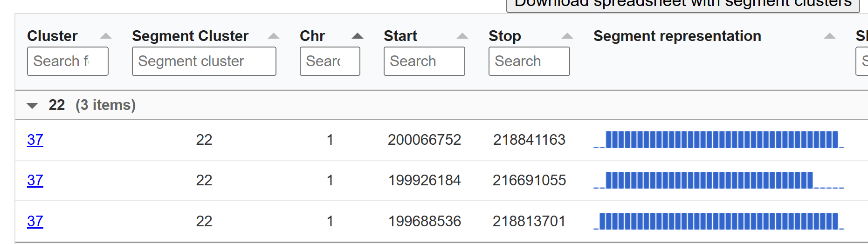The width and height of the screenshot is (868, 244).
Task: Download spreadsheet with segment clusters
Action: pyautogui.click(x=682, y=5)
